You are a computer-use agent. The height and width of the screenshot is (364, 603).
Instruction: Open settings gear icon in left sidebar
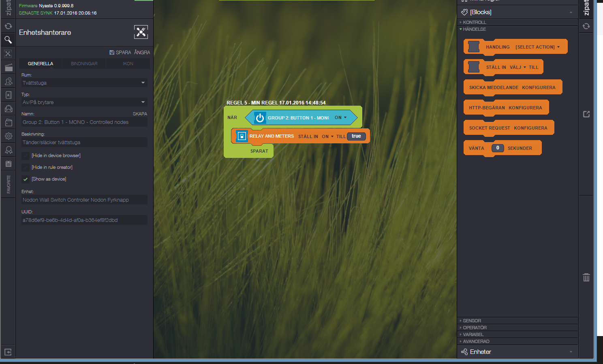click(8, 136)
